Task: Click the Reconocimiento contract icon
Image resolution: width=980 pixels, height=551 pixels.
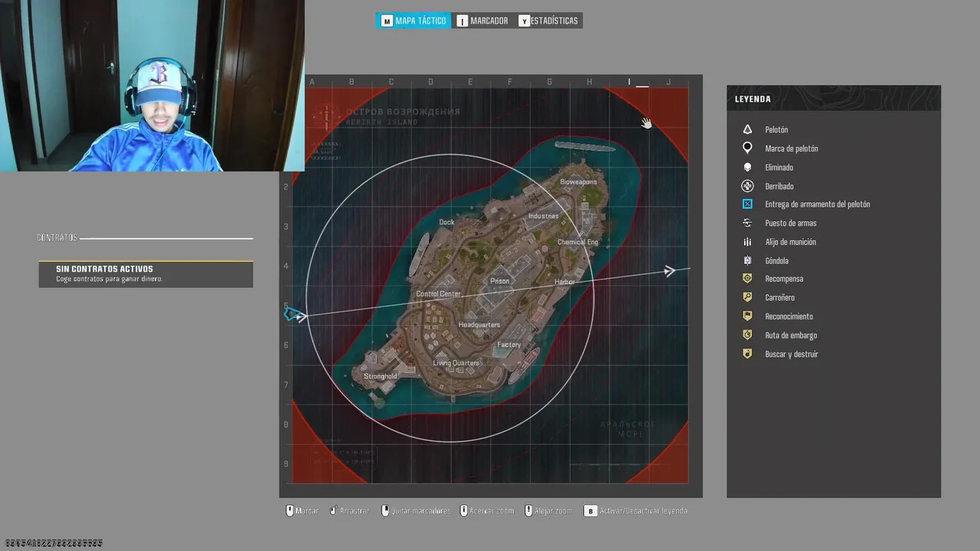Action: (x=747, y=317)
